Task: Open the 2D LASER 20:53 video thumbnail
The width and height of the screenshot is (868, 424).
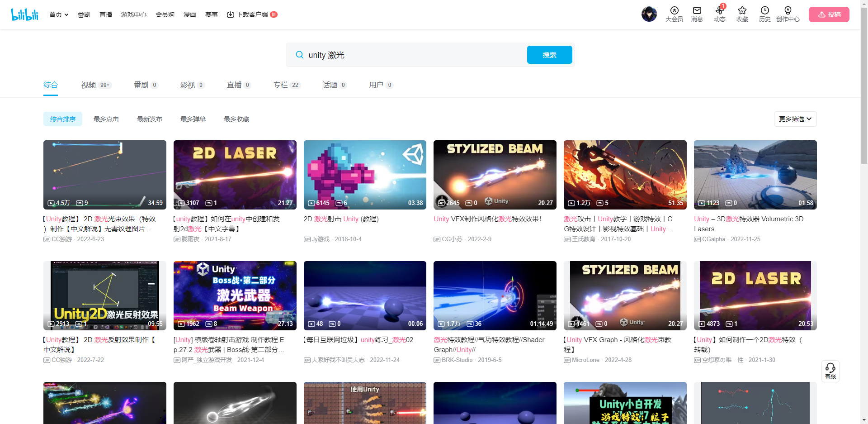Action: 755,295
